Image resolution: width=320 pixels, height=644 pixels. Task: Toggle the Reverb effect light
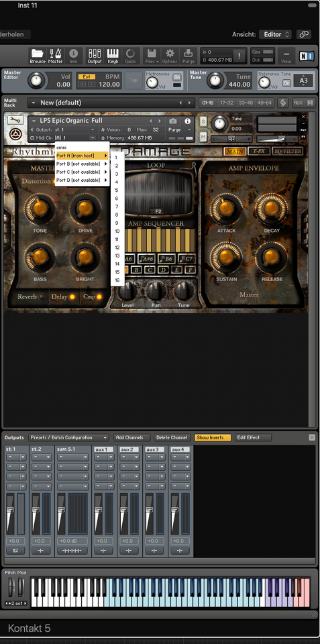[x=42, y=297]
